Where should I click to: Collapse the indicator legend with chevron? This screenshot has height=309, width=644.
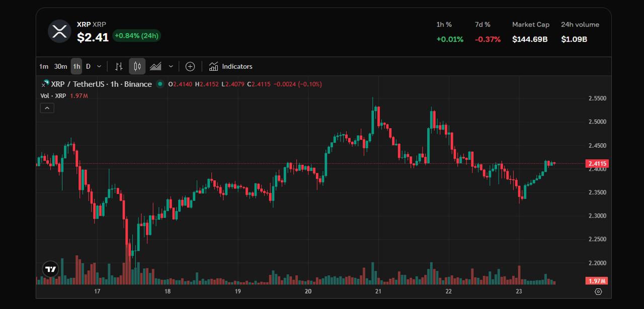(47, 108)
